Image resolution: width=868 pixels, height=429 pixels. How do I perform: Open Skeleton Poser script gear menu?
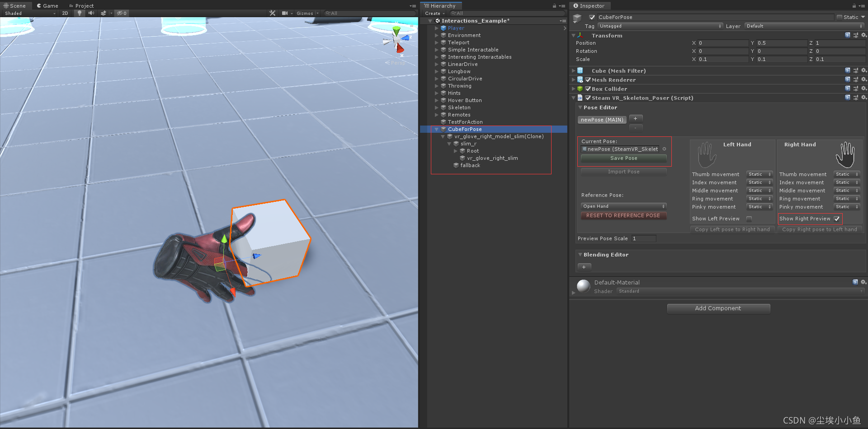tap(863, 98)
